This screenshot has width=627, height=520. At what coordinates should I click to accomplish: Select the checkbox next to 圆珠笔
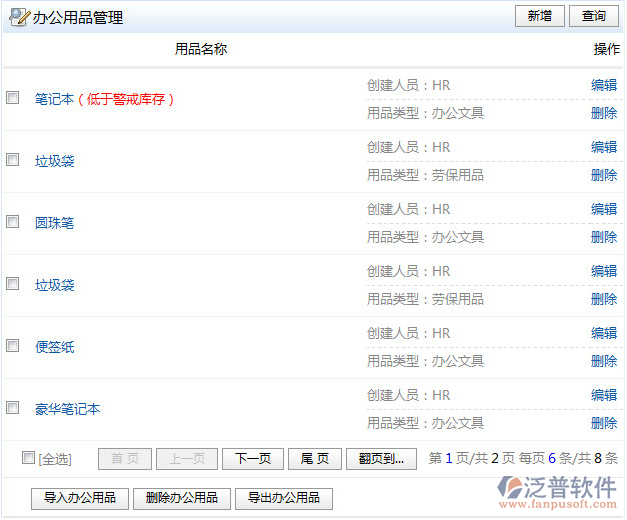point(13,222)
